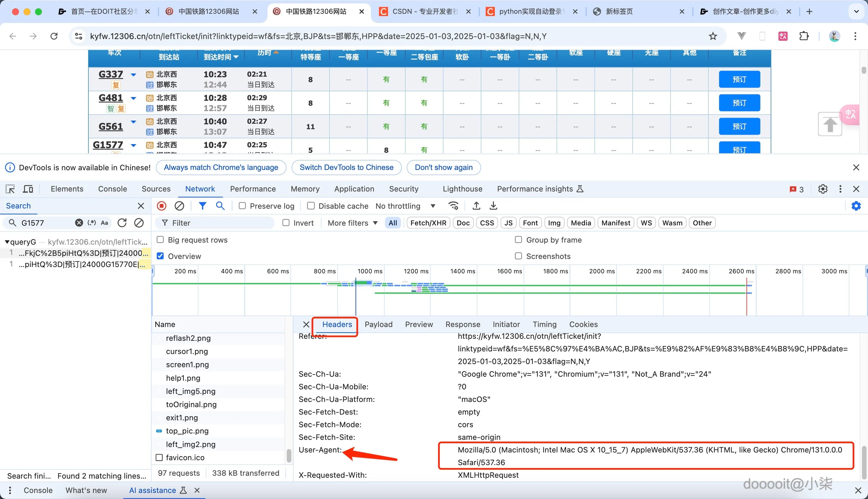Screen dimensions: 868x499
Task: Toggle the device toolbar icon
Action: point(28,189)
